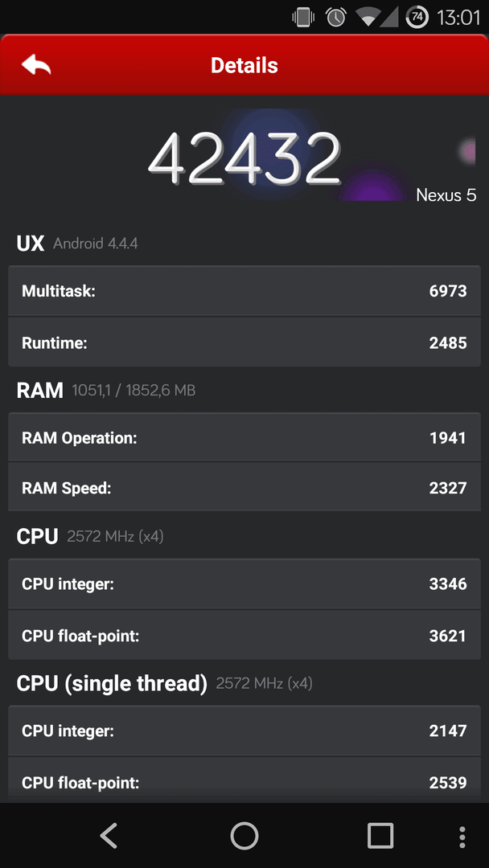Select the Runtime score row
489x868 pixels.
coord(244,342)
